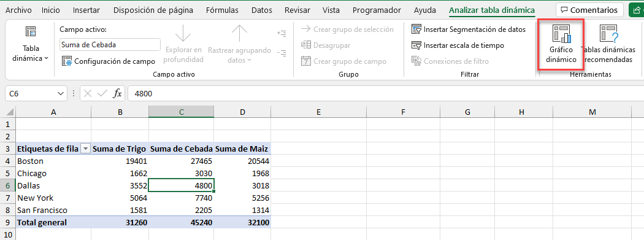Open Tablas dinámicas recomendadas
The image size is (644, 240).
click(608, 44)
